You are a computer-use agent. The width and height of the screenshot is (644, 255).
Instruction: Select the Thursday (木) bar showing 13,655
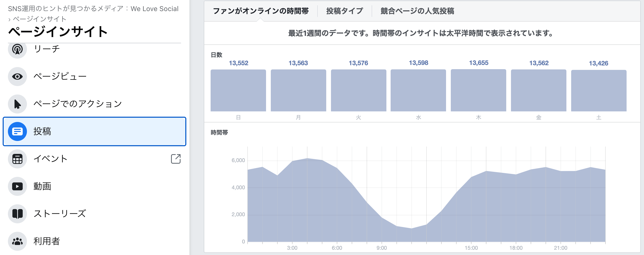[x=478, y=90]
